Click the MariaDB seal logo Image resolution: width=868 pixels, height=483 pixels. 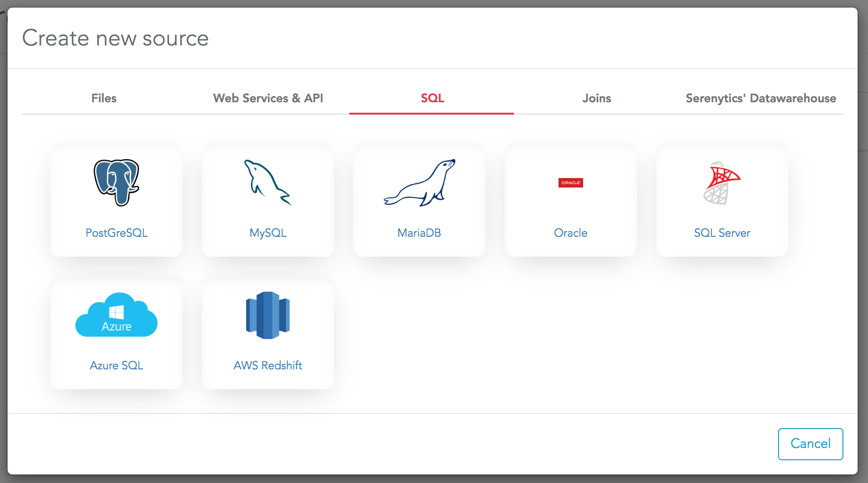click(419, 183)
